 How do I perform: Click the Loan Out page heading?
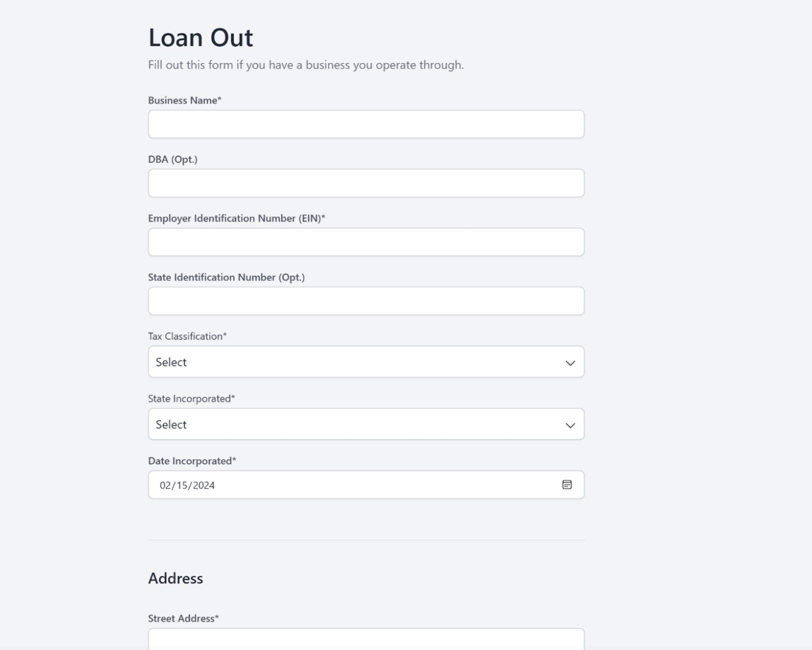tap(201, 38)
